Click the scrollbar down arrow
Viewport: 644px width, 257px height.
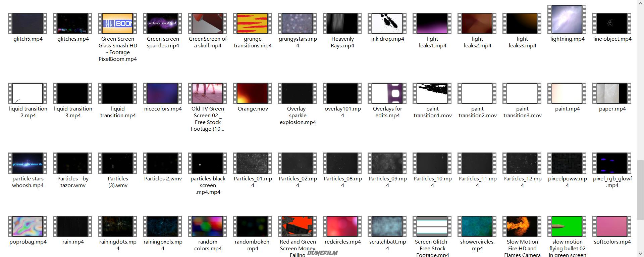tap(640, 253)
